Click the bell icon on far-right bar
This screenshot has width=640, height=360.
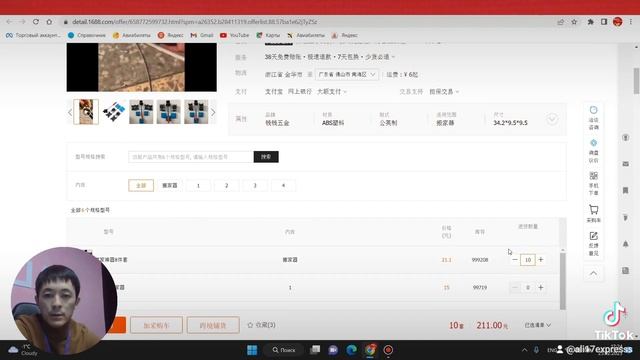tap(626, 244)
